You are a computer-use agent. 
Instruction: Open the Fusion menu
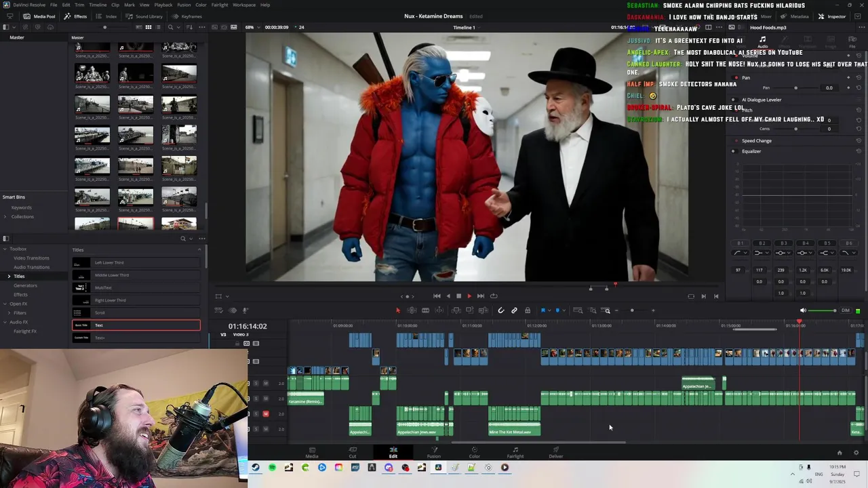tap(184, 5)
